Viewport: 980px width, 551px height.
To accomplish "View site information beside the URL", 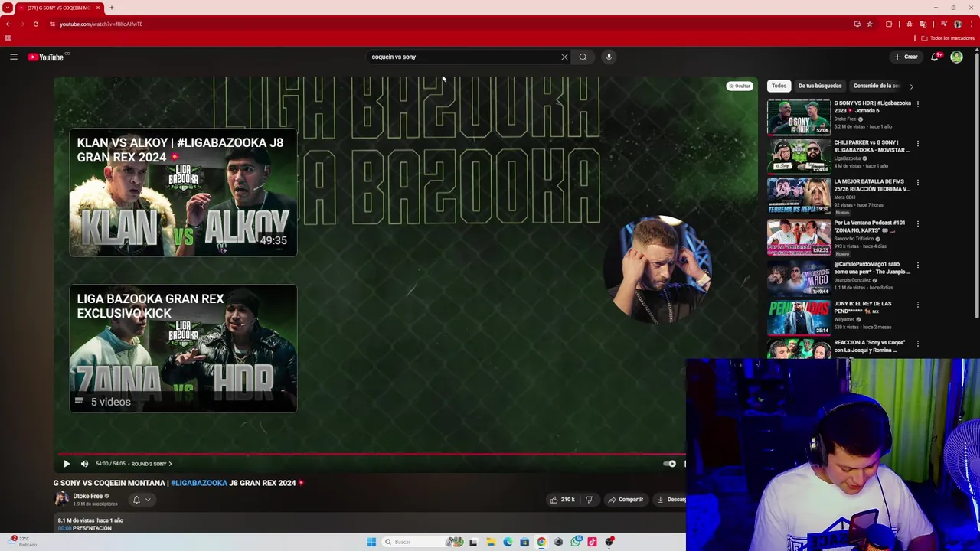I will pyautogui.click(x=52, y=24).
